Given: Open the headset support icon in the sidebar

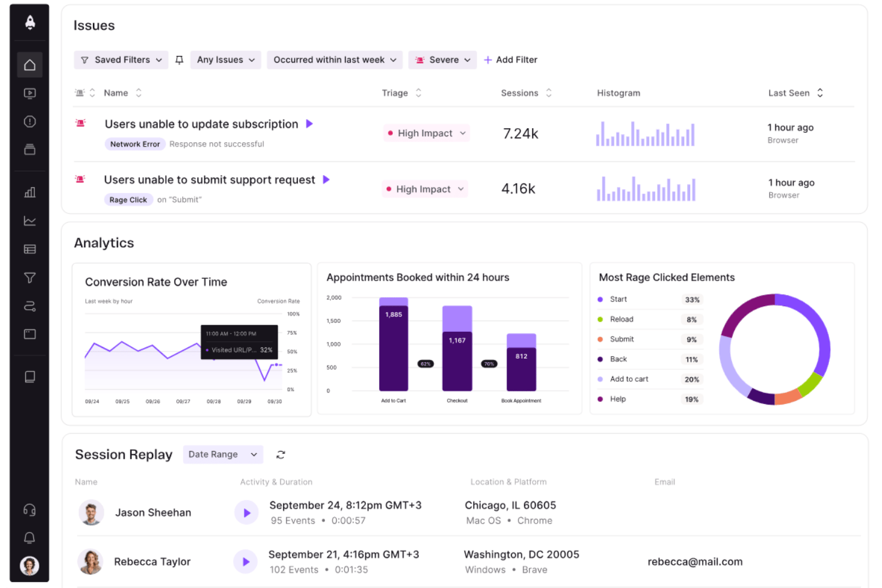Looking at the screenshot, I should pyautogui.click(x=30, y=510).
